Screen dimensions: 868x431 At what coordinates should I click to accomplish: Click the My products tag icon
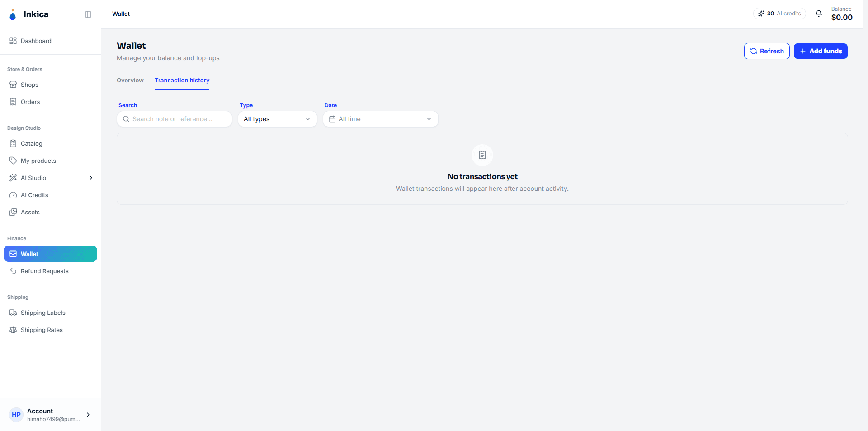click(x=13, y=161)
